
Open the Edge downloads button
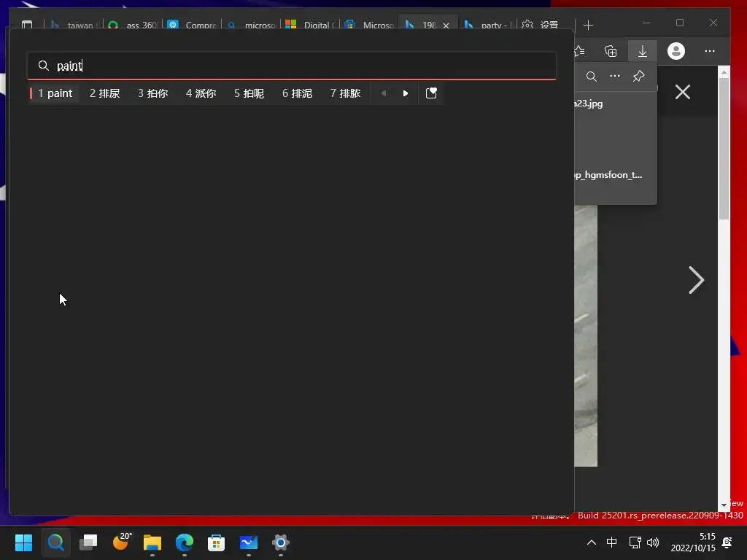642,51
